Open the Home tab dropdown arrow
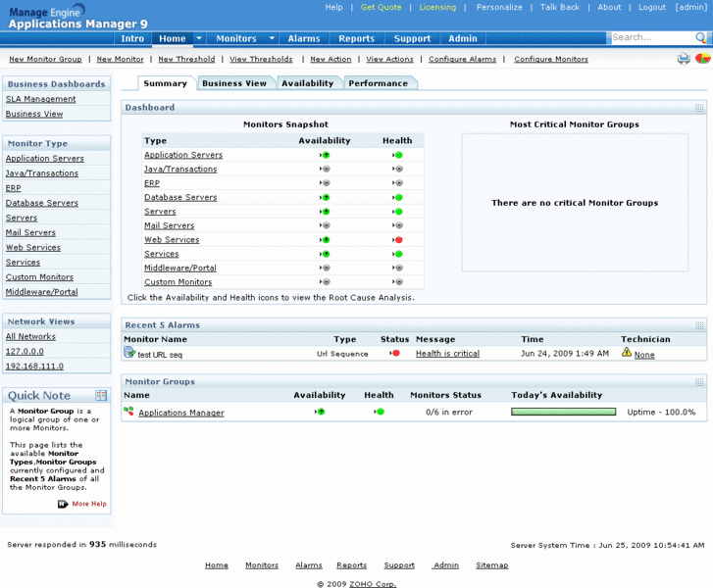This screenshot has height=588, width=713. (x=199, y=38)
